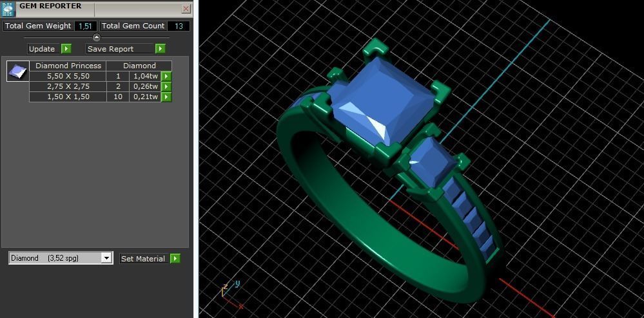Screen dimensions: 644x318
Task: Select the princess-cut gem thumbnail
Action: [18, 71]
